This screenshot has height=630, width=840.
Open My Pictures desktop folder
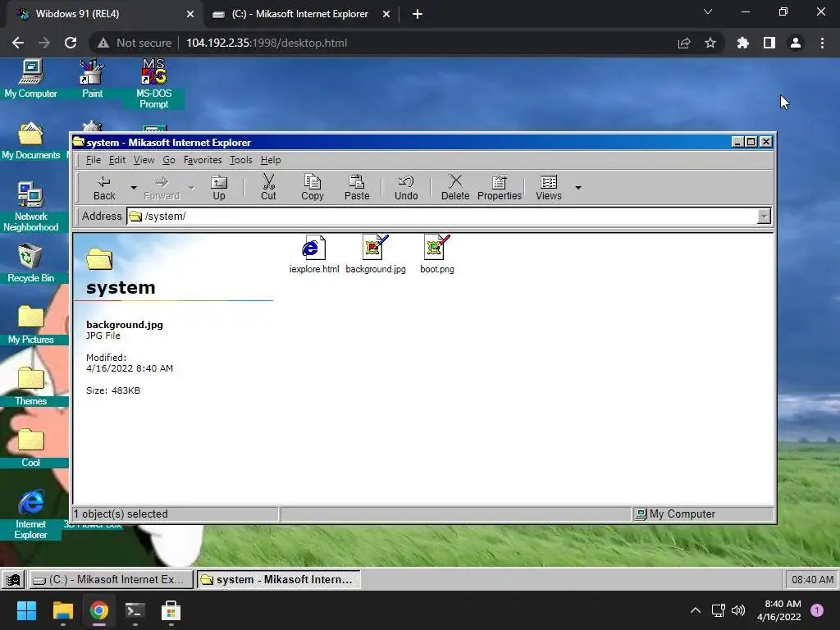pyautogui.click(x=30, y=325)
